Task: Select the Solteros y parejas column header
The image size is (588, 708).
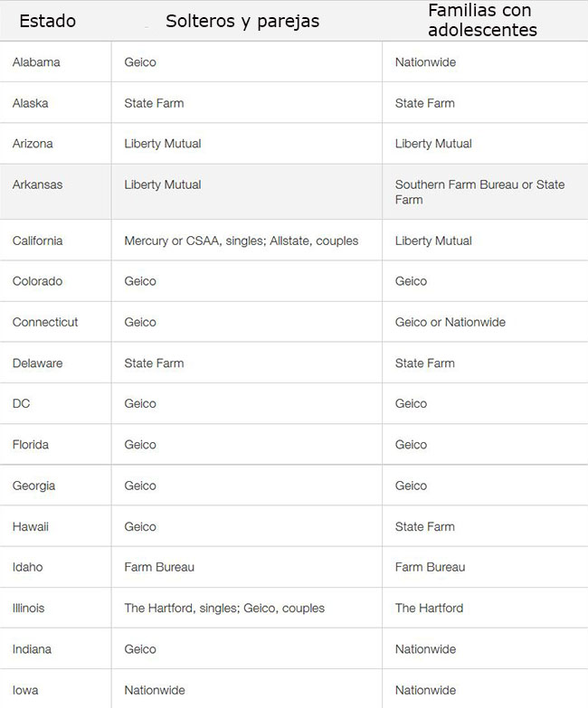Action: (x=242, y=22)
